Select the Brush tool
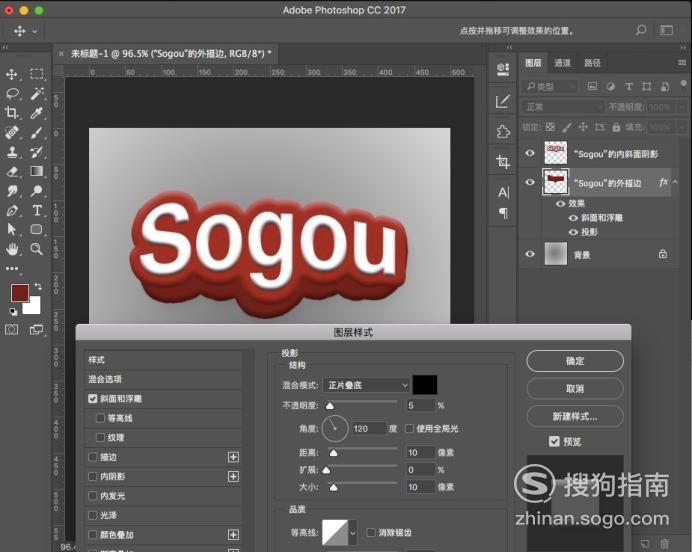 tap(37, 132)
